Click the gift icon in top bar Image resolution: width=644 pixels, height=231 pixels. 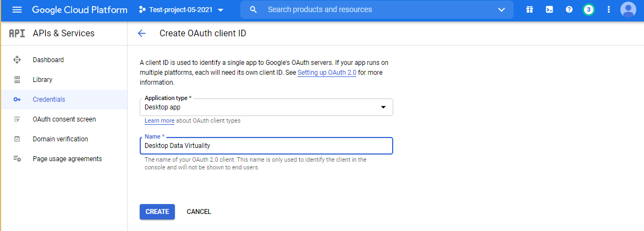coord(529,10)
